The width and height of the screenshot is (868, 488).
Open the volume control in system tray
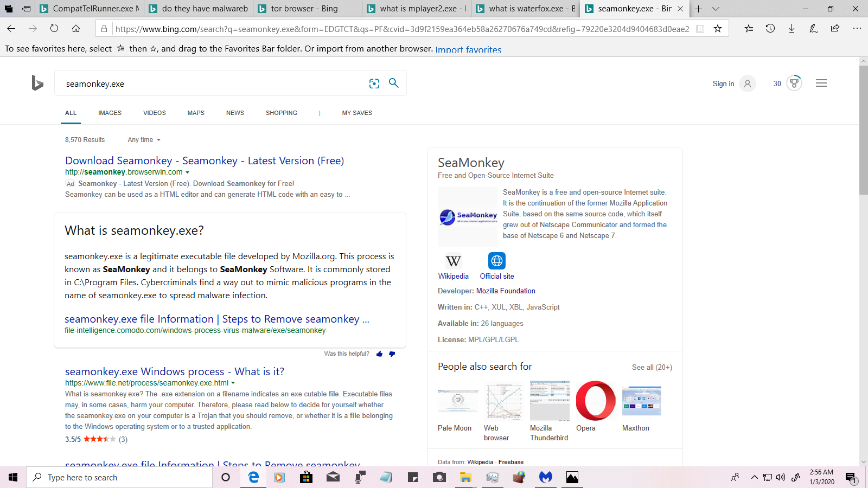click(x=781, y=477)
